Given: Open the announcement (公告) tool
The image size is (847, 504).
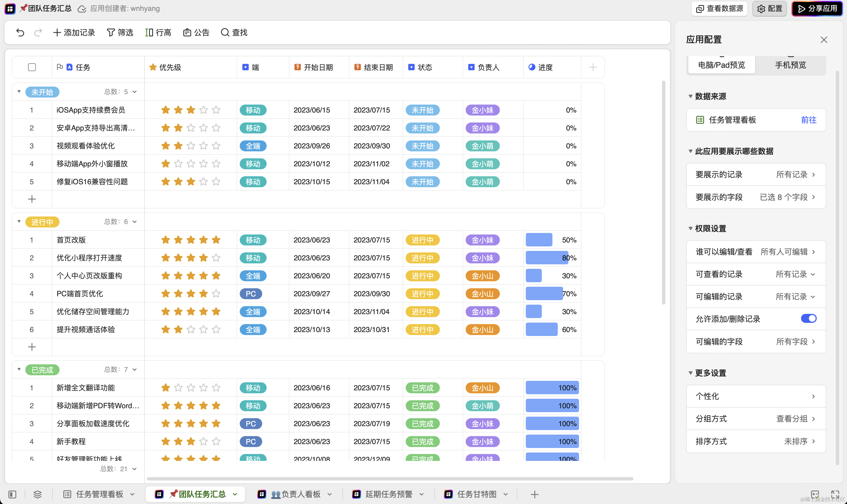Looking at the screenshot, I should [196, 32].
